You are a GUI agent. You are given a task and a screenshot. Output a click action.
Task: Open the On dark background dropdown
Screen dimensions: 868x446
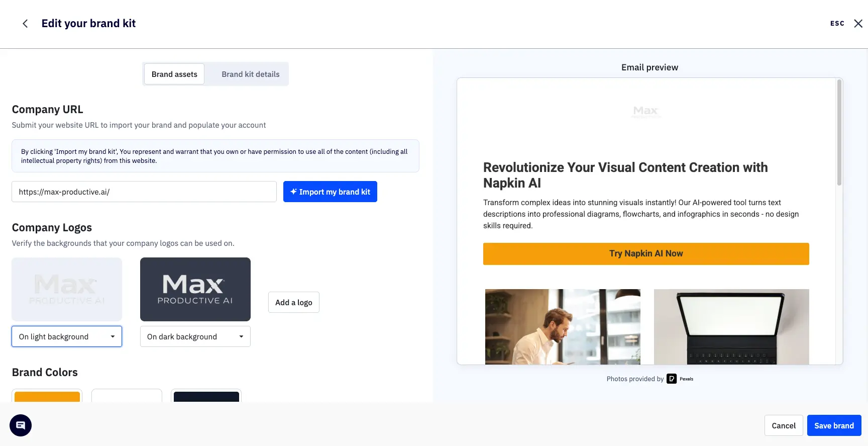click(195, 336)
